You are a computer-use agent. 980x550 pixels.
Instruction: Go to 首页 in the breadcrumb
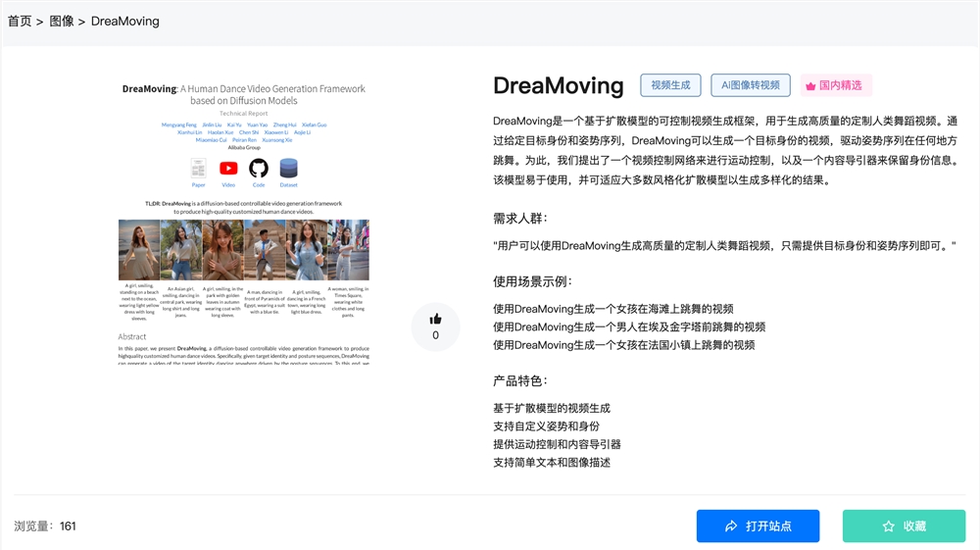[x=20, y=21]
